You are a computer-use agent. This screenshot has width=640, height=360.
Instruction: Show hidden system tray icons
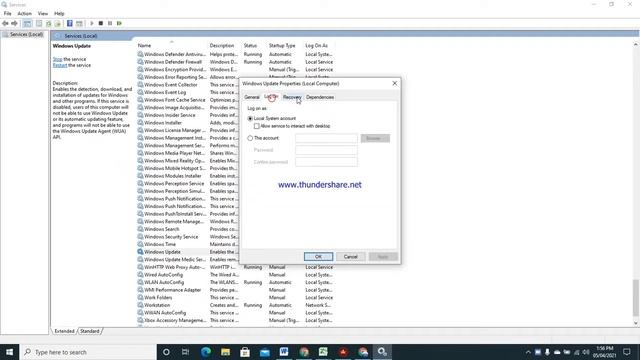point(528,352)
